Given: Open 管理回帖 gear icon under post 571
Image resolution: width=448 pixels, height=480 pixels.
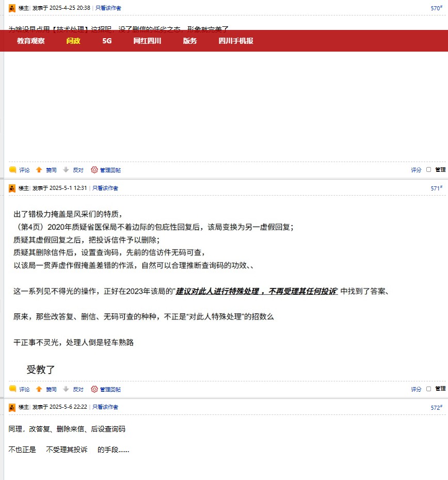Looking at the screenshot, I should [x=94, y=389].
